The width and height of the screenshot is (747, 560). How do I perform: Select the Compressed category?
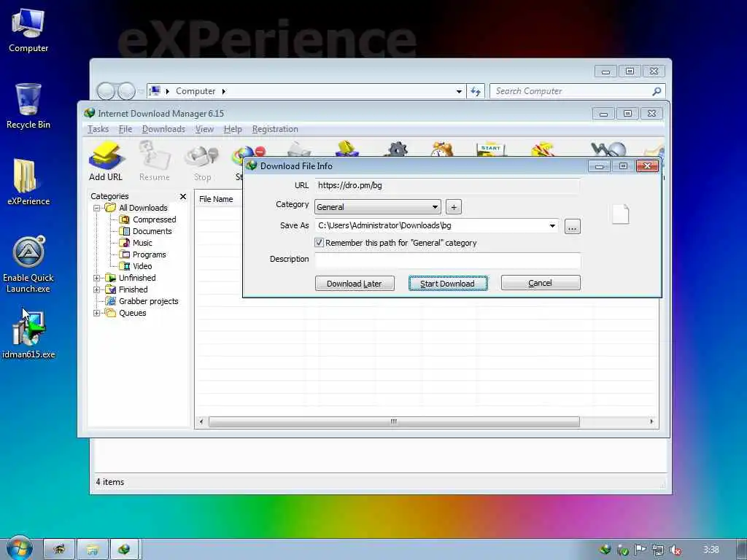point(154,219)
